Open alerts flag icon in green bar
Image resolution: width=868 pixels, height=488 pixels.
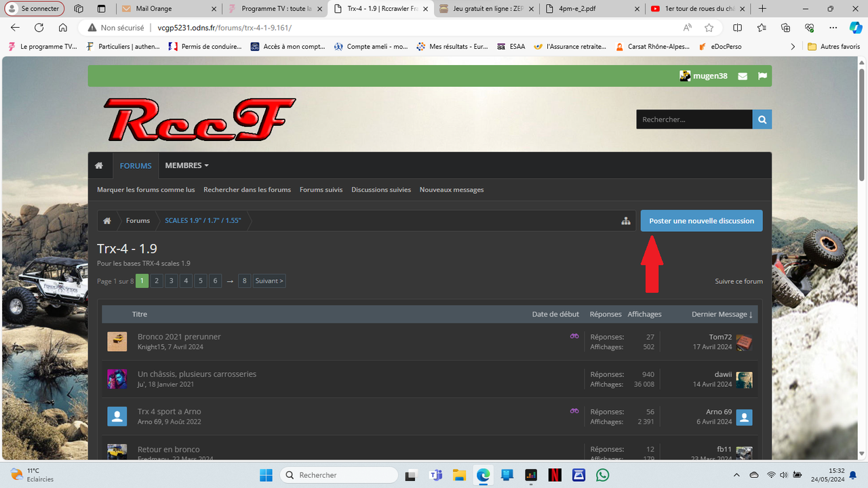click(x=762, y=76)
